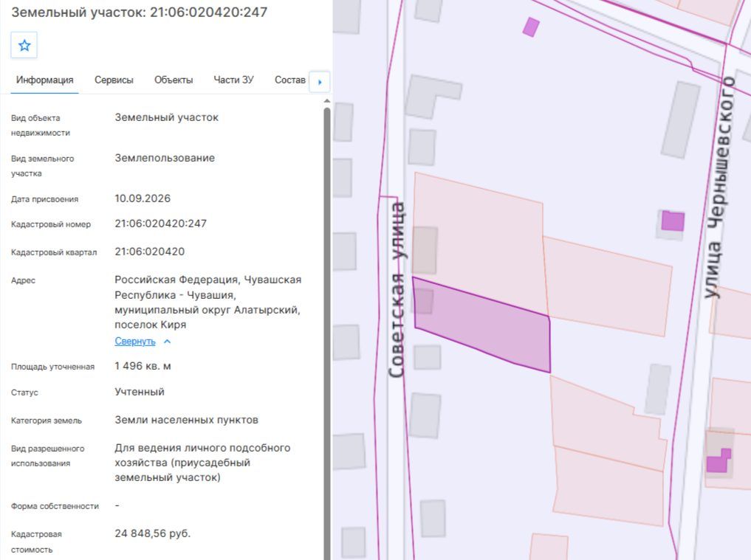The width and height of the screenshot is (751, 560).
Task: Click the Площадь уточненная label
Action: click(52, 367)
